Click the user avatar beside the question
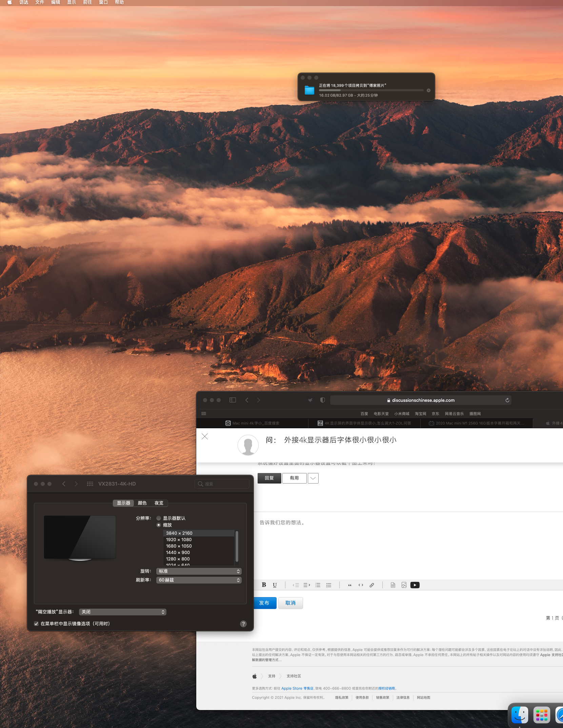Screen dimensions: 563x728 [x=248, y=445]
